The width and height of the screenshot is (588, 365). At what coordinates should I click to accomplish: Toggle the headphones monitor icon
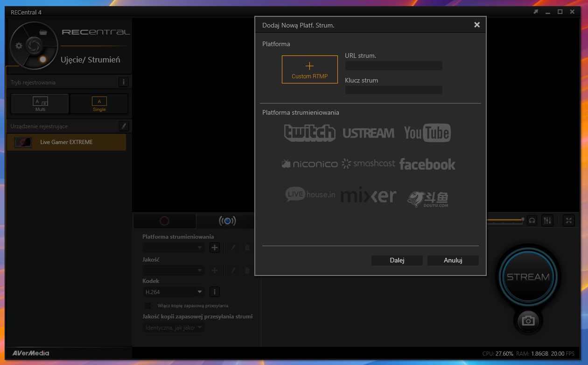532,220
